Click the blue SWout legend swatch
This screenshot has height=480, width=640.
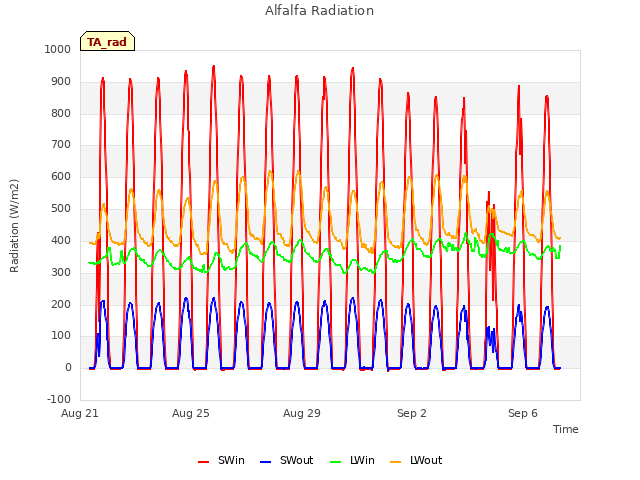click(265, 462)
